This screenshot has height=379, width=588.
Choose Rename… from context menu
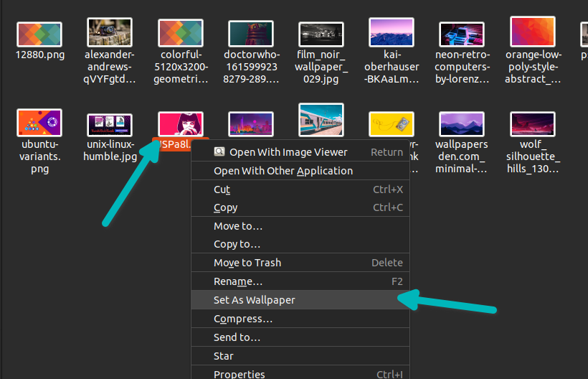tap(300, 281)
